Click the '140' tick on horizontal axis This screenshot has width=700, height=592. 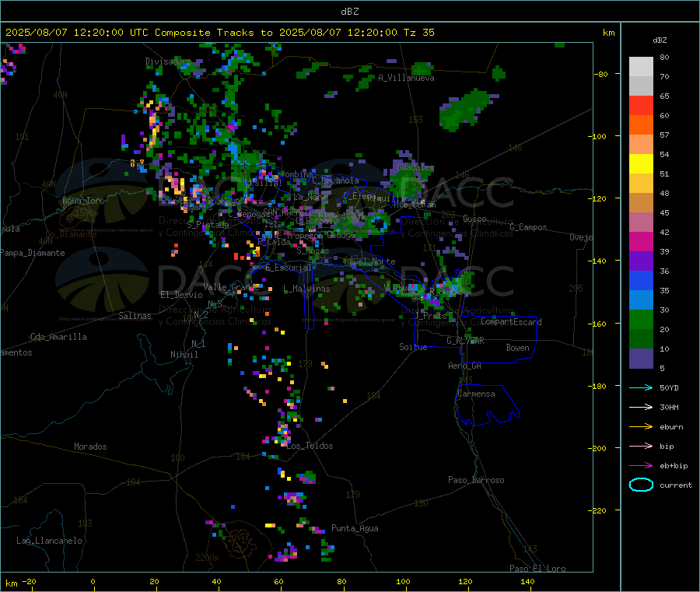coord(527,581)
